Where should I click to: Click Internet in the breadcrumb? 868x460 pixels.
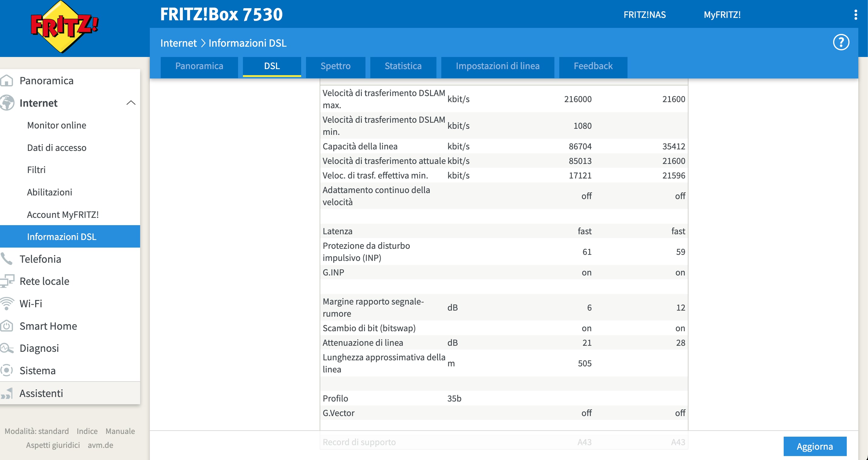178,43
